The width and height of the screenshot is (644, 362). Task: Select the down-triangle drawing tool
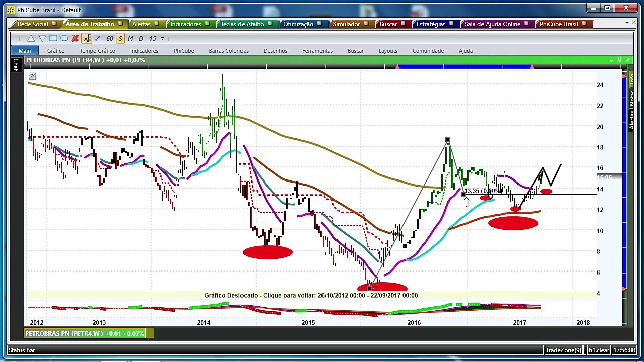[42, 38]
